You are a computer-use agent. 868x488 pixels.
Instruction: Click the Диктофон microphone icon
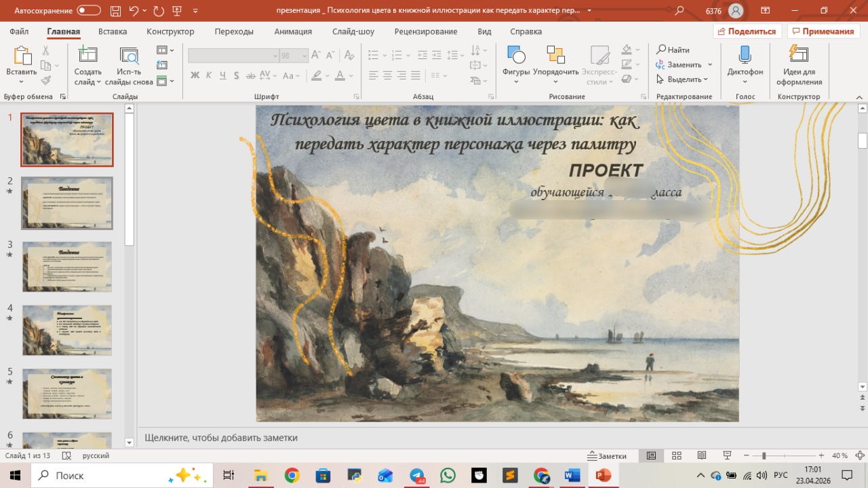point(745,54)
